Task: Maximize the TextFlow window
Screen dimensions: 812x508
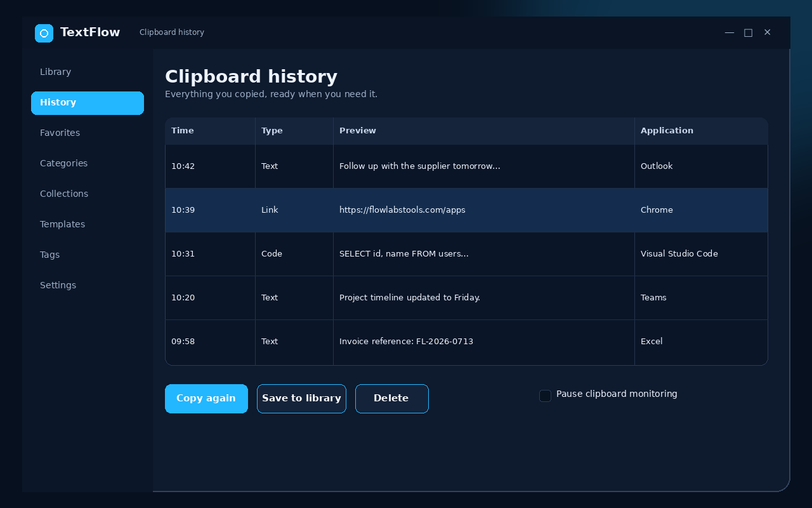Action: coord(749,32)
